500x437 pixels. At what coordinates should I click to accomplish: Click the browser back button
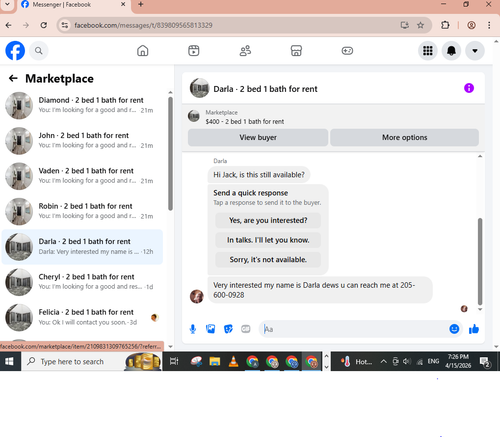point(9,25)
